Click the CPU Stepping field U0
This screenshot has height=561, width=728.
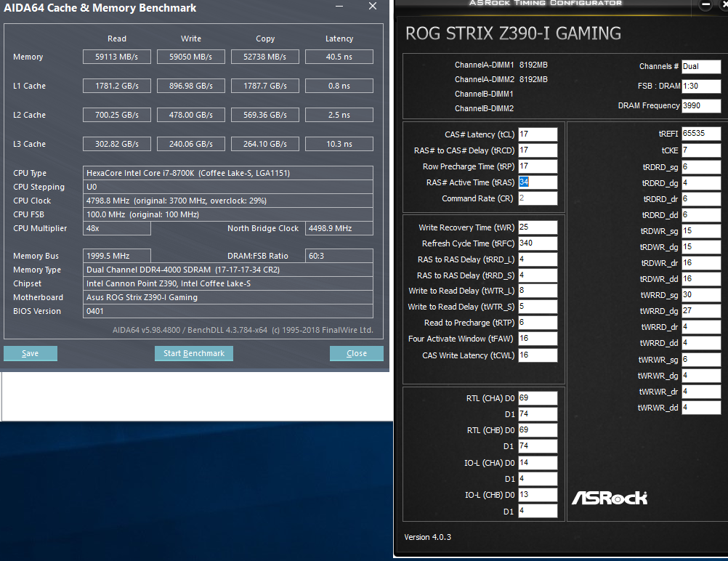click(x=228, y=187)
